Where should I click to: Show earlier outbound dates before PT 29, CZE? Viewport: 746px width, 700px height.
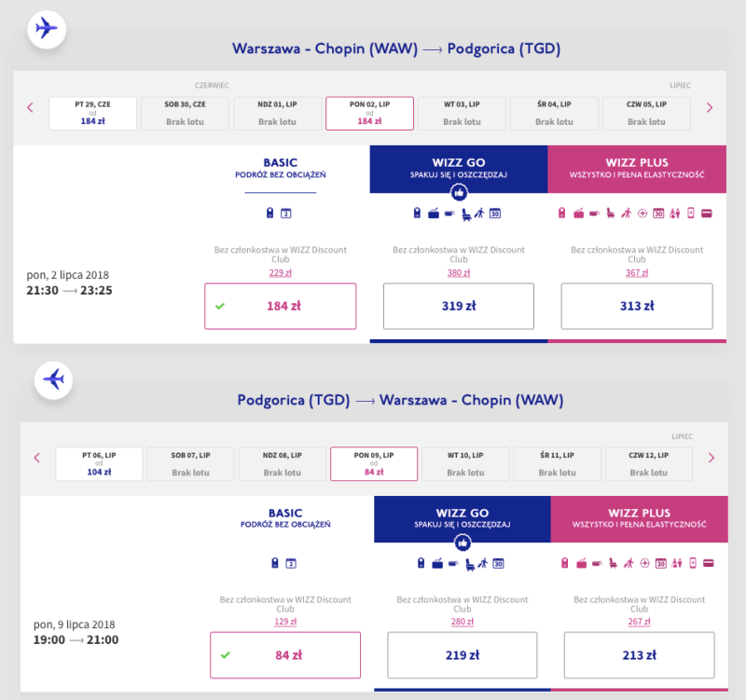30,107
